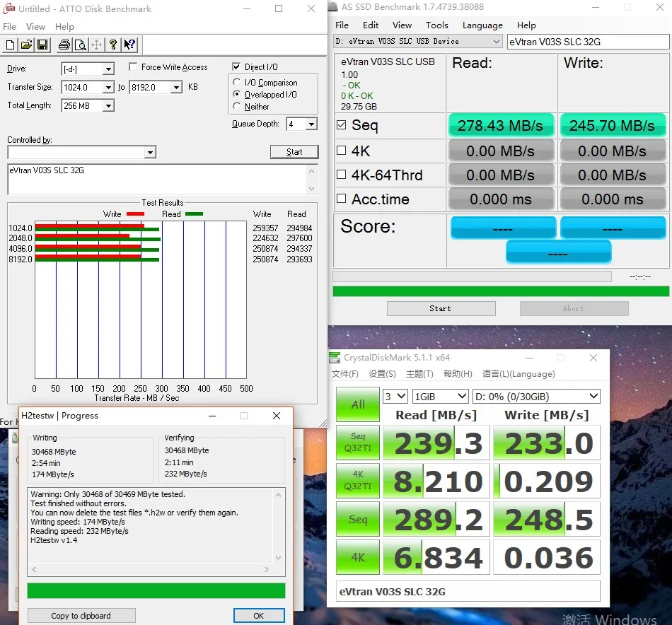Click the AS SSD green Seq Read 278.43 MB/s result
672x625 pixels.
click(501, 126)
